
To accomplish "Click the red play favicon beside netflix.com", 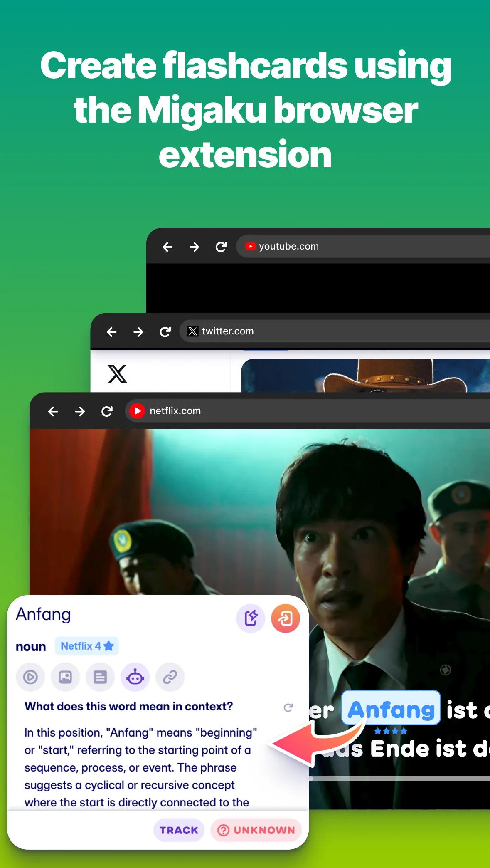I will click(x=137, y=411).
